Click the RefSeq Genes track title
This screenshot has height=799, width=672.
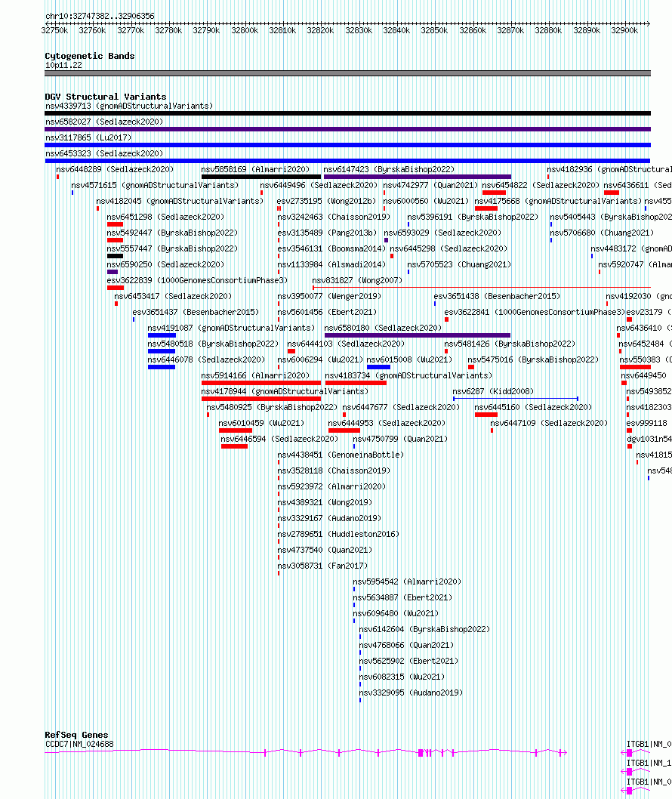click(76, 735)
